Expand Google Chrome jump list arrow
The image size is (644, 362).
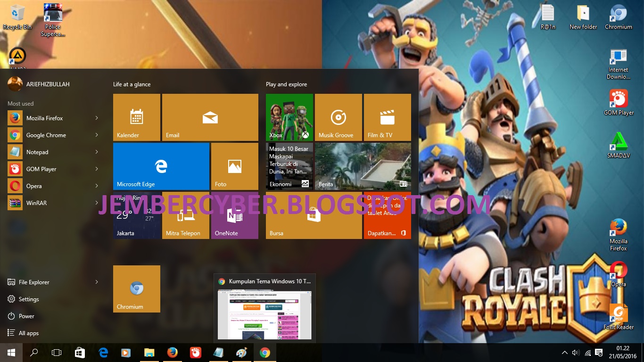(97, 135)
